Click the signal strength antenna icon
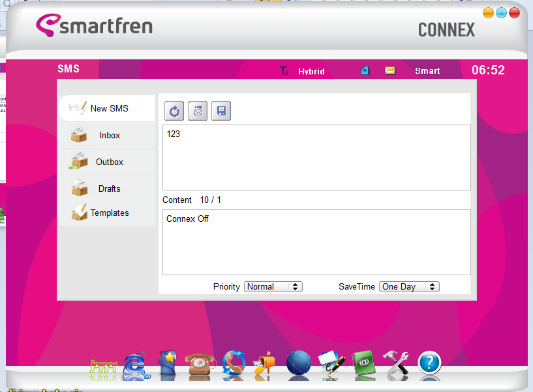533x392 pixels. [x=284, y=70]
